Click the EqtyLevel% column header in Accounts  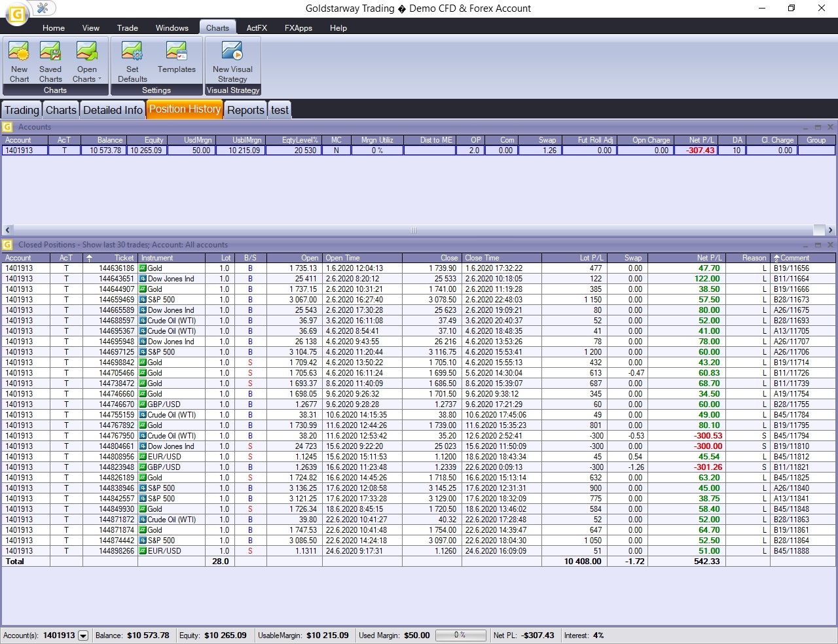click(x=293, y=140)
